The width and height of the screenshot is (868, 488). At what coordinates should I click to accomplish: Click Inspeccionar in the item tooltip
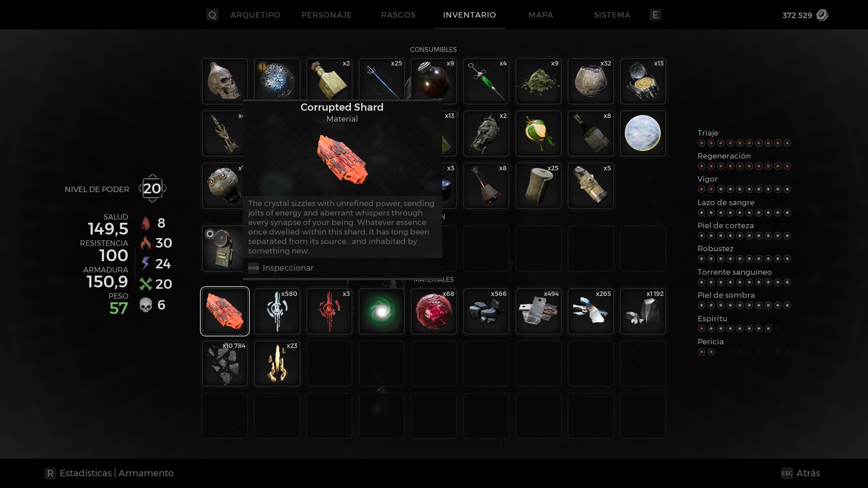pos(288,268)
